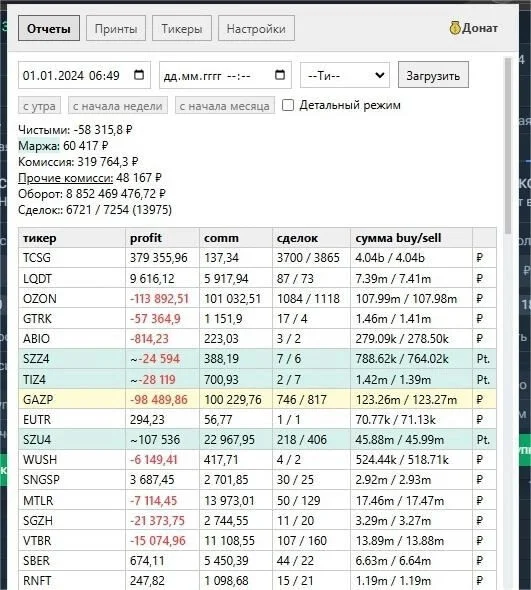Image resolution: width=531 pixels, height=590 pixels.
Task: Select the SNGSP ticker cell
Action: [x=72, y=480]
